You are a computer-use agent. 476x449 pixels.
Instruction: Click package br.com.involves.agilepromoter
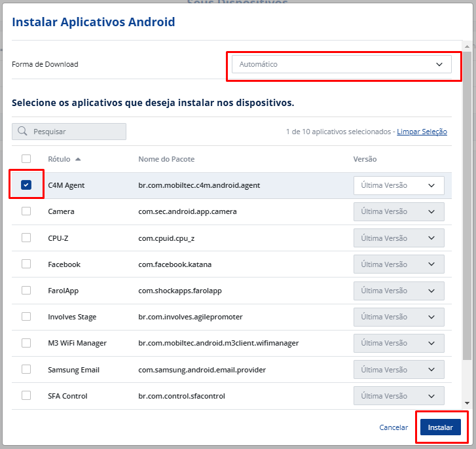191,317
